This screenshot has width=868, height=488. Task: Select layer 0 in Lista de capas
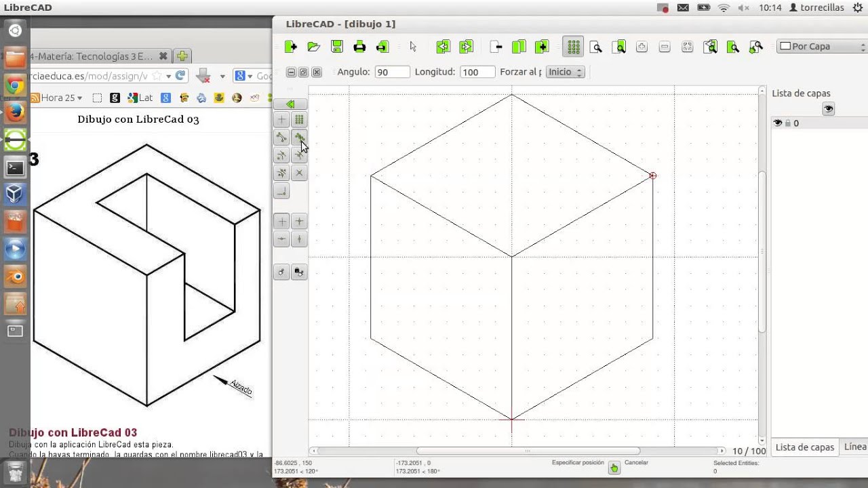click(x=820, y=123)
